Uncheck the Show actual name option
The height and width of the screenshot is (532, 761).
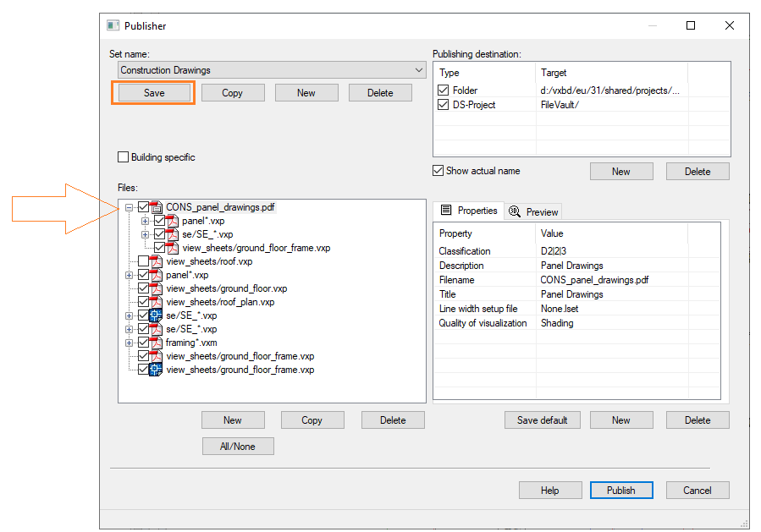point(438,171)
